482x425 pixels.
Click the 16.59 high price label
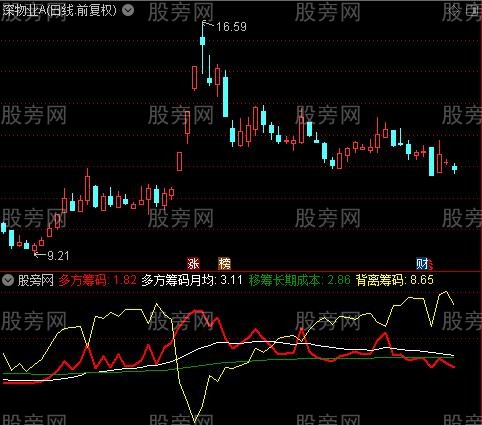231,27
